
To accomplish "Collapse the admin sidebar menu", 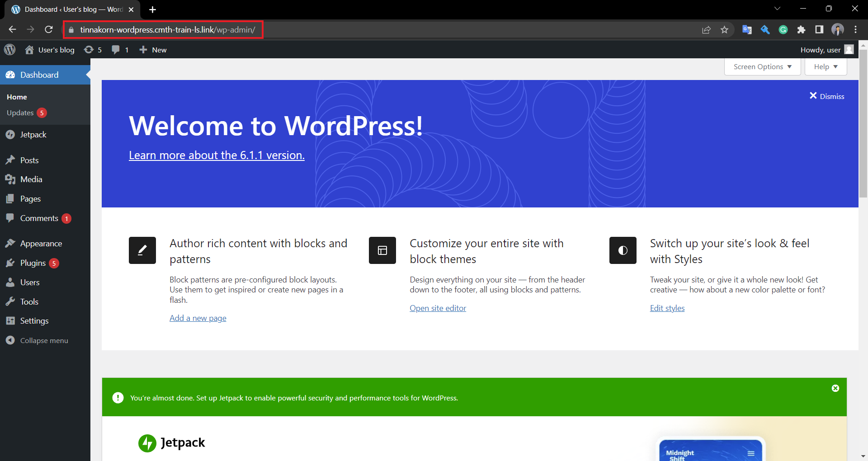I will 37,340.
